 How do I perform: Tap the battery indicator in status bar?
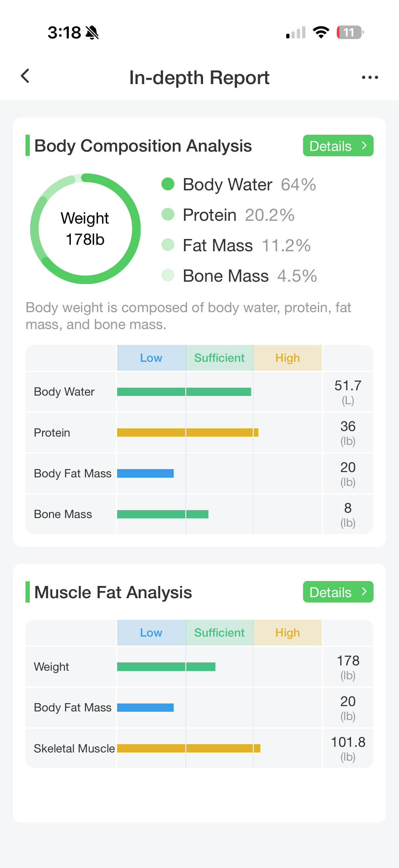[349, 32]
